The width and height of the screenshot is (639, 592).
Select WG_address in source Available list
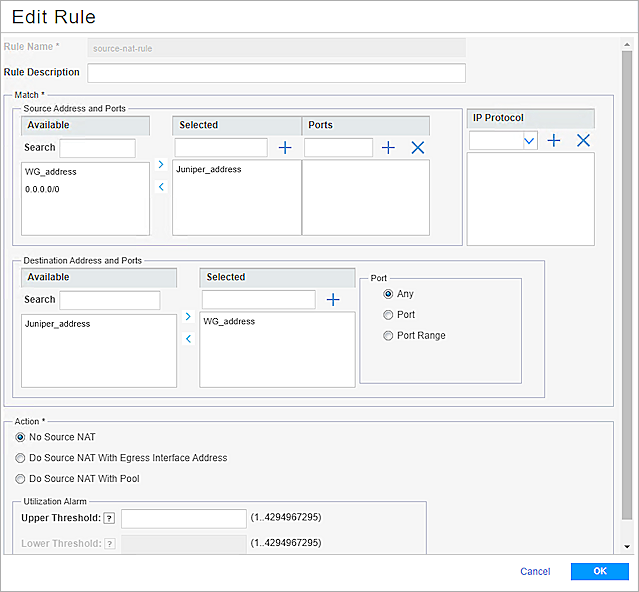click(51, 172)
